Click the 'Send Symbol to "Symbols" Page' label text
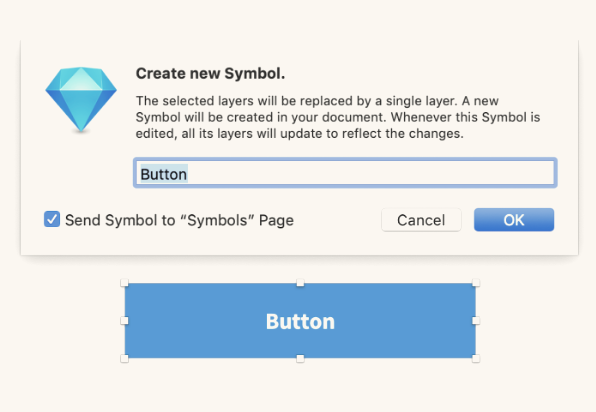 [179, 220]
